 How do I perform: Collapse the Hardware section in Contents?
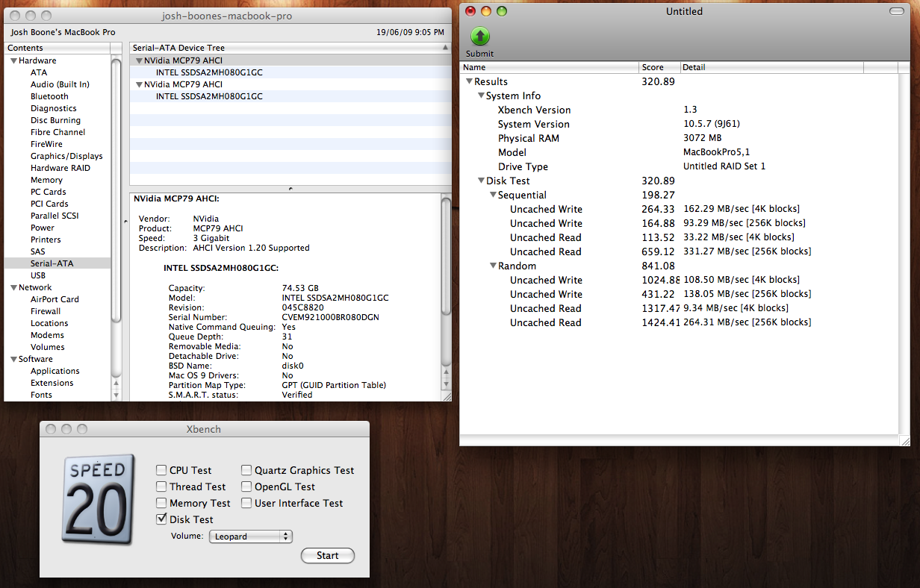pos(13,60)
